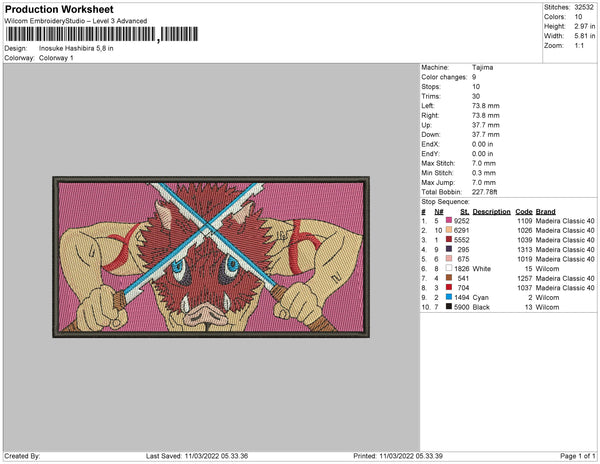Screen dimensions: 600x464
Task: Click the Total Bobbin value '227.78ft'
Action: click(x=484, y=192)
